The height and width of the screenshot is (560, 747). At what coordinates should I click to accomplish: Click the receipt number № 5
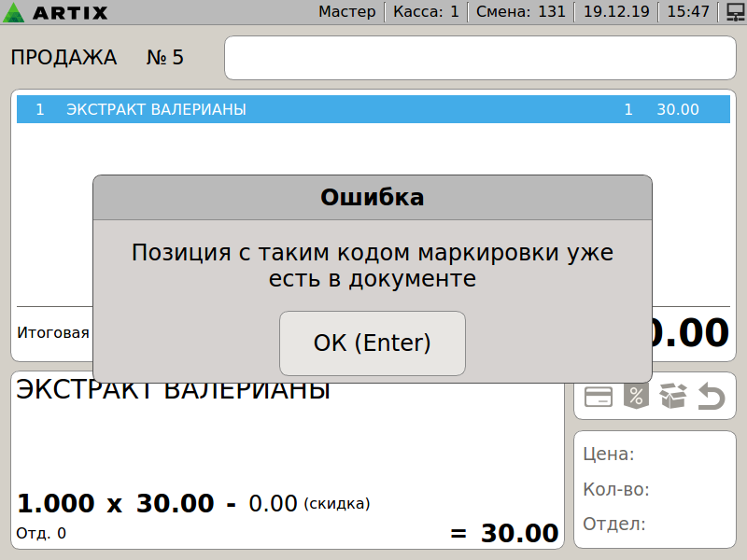tap(165, 58)
